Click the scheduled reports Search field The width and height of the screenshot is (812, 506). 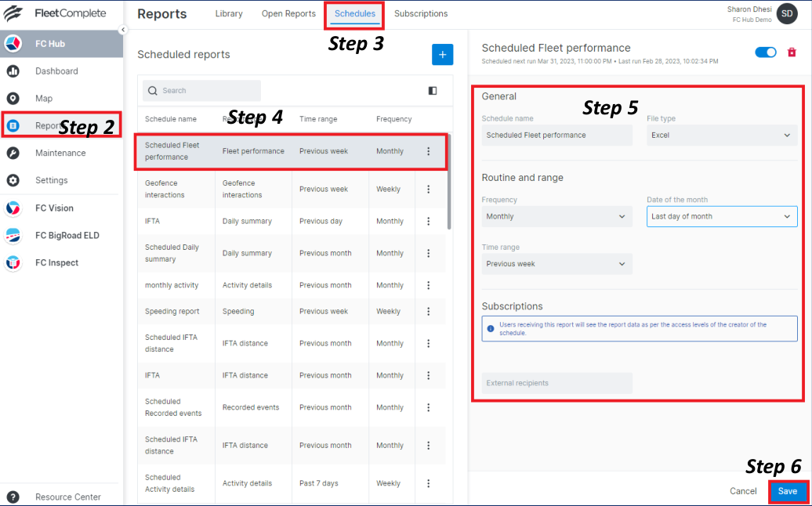coord(202,91)
